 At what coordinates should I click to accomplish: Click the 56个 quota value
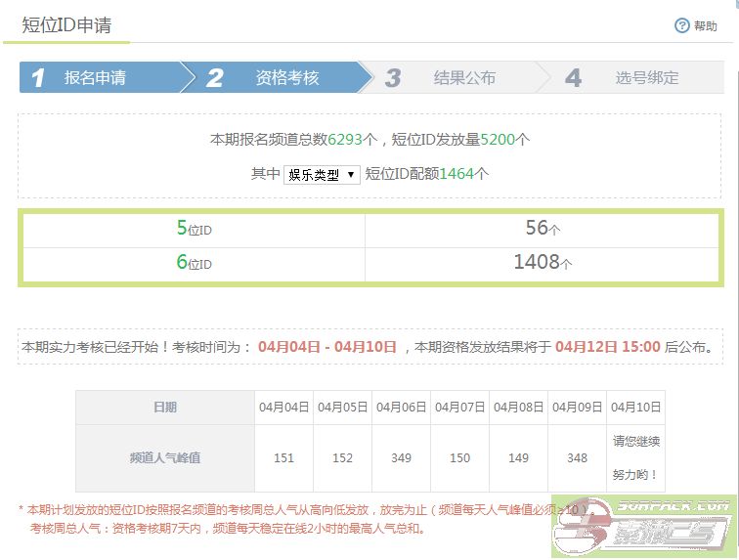[543, 228]
